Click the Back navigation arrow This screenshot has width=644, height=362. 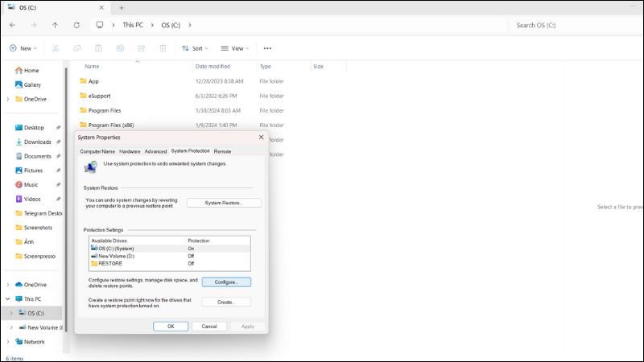(13, 25)
